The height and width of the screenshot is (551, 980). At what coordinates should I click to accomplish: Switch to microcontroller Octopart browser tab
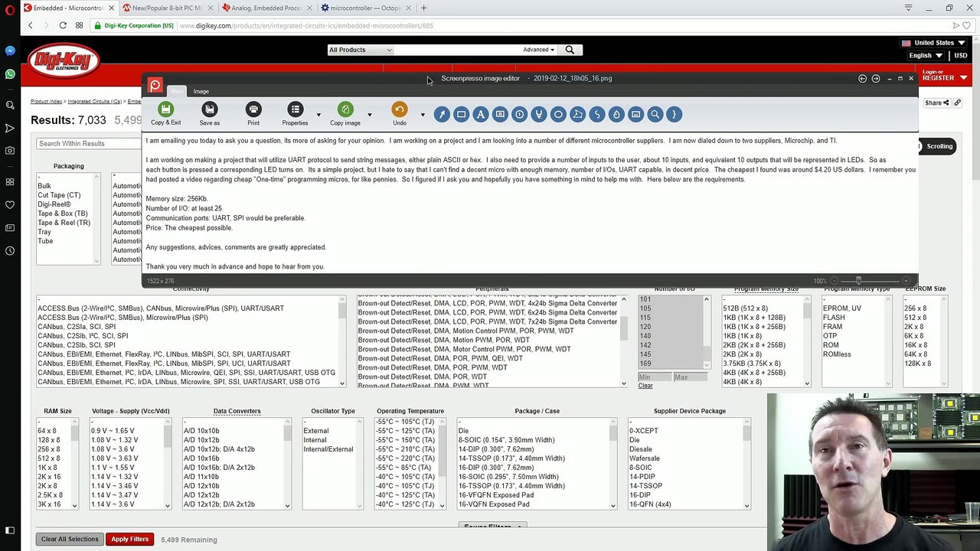pos(366,8)
